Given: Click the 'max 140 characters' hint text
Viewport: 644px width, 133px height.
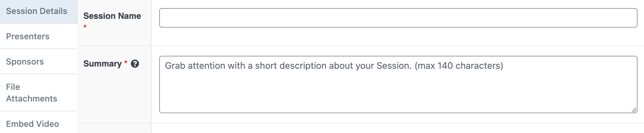Looking at the screenshot, I should coord(459,66).
